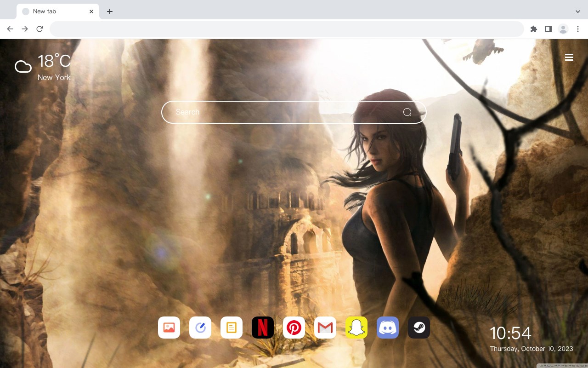Image resolution: width=588 pixels, height=368 pixels.
Task: Click into the Search field
Action: [x=294, y=112]
